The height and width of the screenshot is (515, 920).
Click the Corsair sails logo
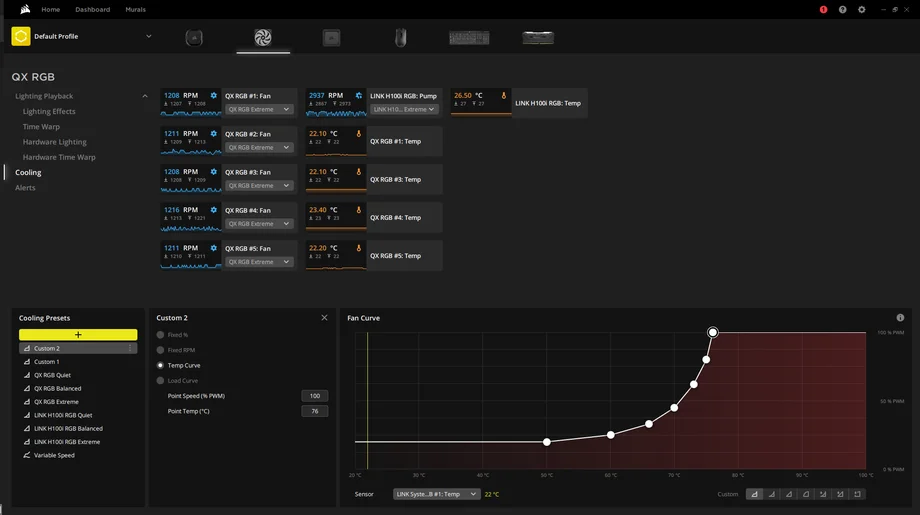coord(25,9)
